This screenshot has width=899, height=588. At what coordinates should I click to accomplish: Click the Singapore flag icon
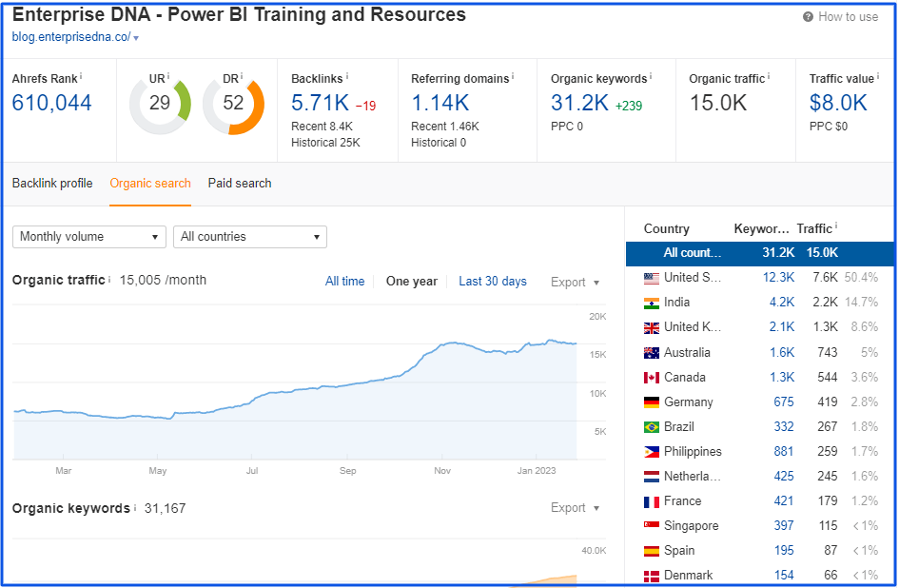pos(652,526)
